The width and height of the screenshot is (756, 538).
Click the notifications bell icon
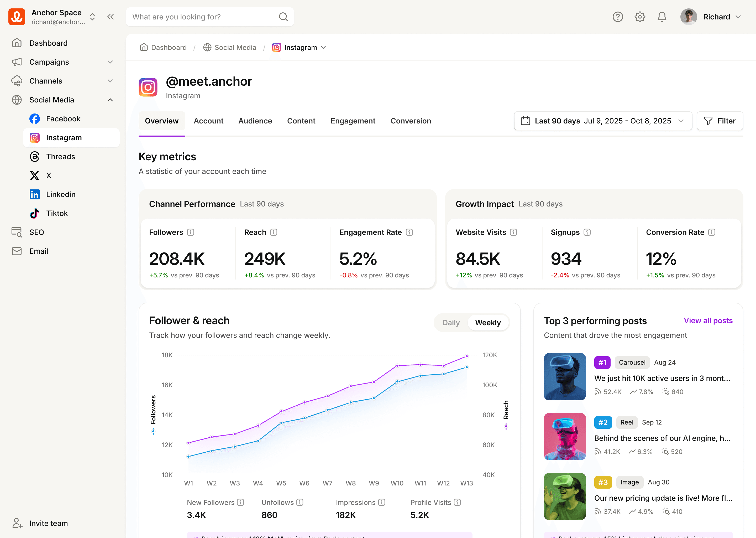click(x=662, y=17)
